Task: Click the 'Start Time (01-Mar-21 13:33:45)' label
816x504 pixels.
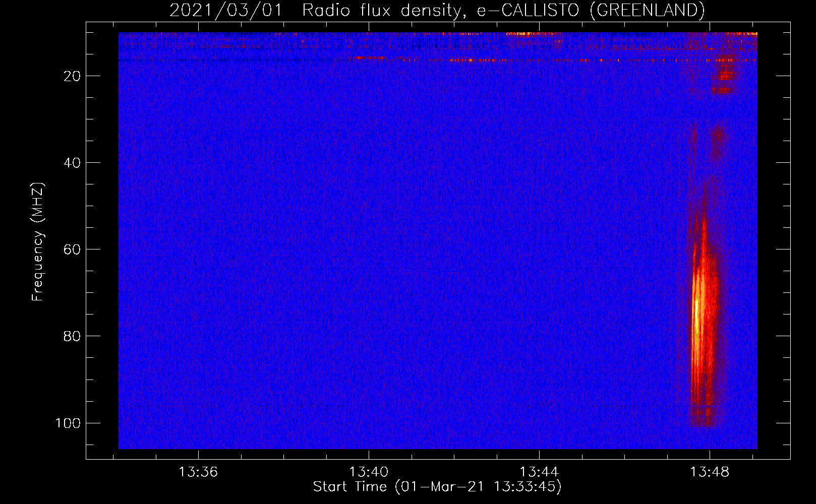Action: [437, 487]
